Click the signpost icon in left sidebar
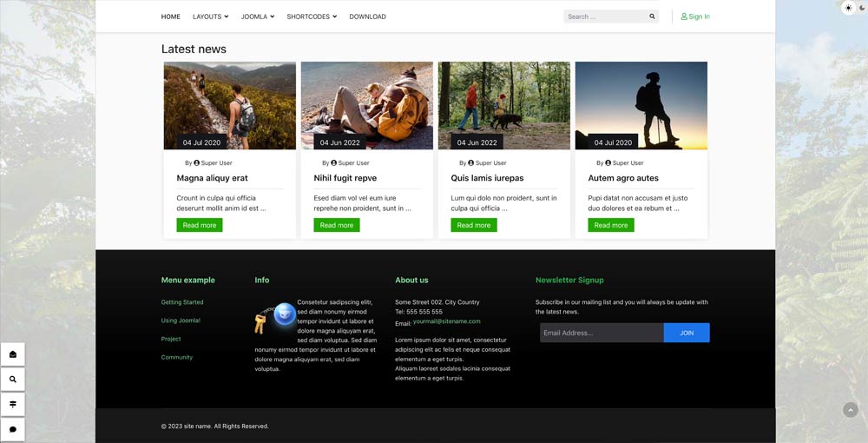Viewport: 868px width, 443px height. click(13, 405)
